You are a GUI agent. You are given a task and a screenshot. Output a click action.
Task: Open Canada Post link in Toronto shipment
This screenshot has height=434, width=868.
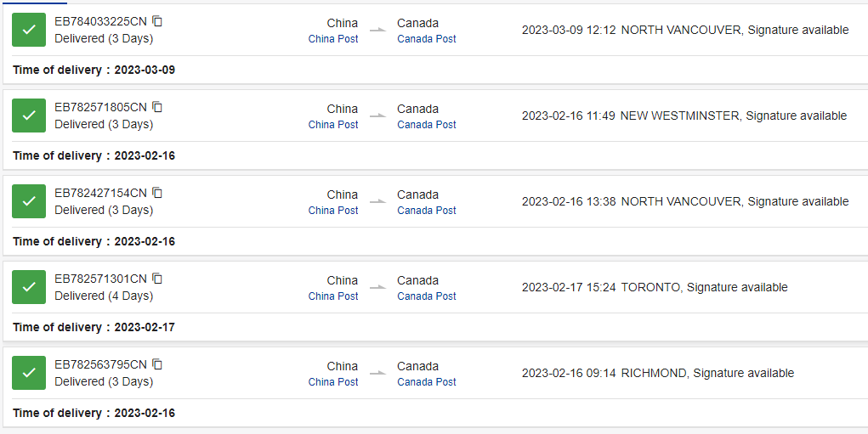[427, 296]
